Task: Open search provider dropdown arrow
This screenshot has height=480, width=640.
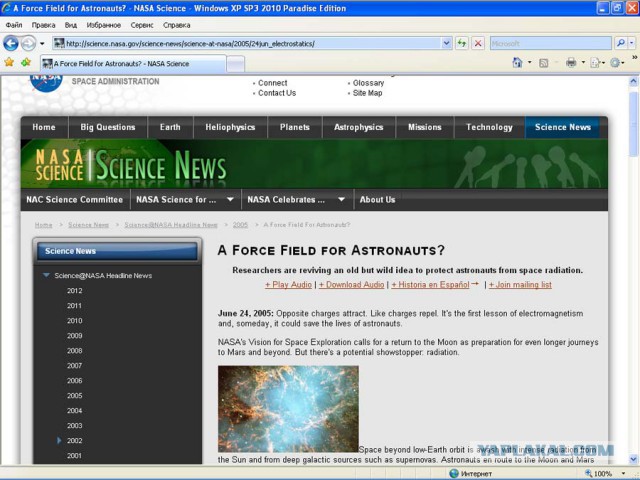Action: 631,43
